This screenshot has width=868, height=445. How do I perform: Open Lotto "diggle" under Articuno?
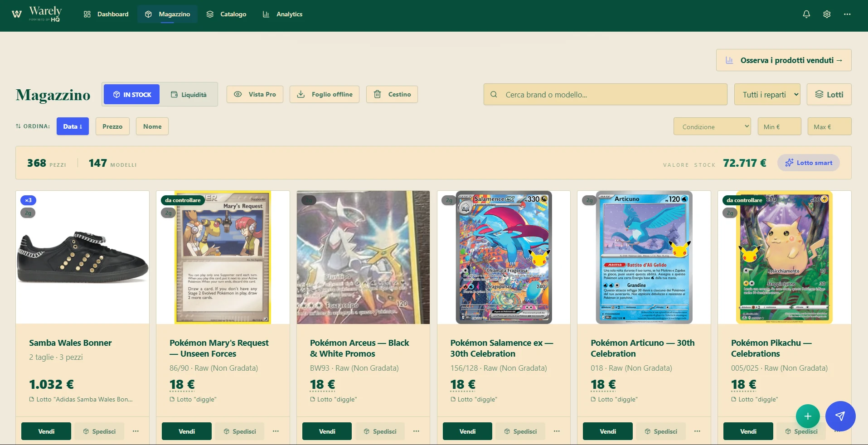614,399
